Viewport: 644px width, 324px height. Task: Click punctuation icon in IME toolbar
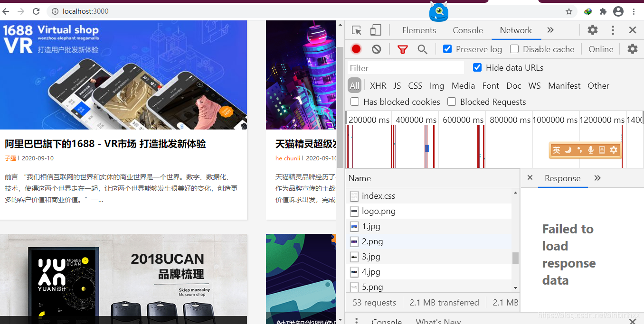[579, 150]
